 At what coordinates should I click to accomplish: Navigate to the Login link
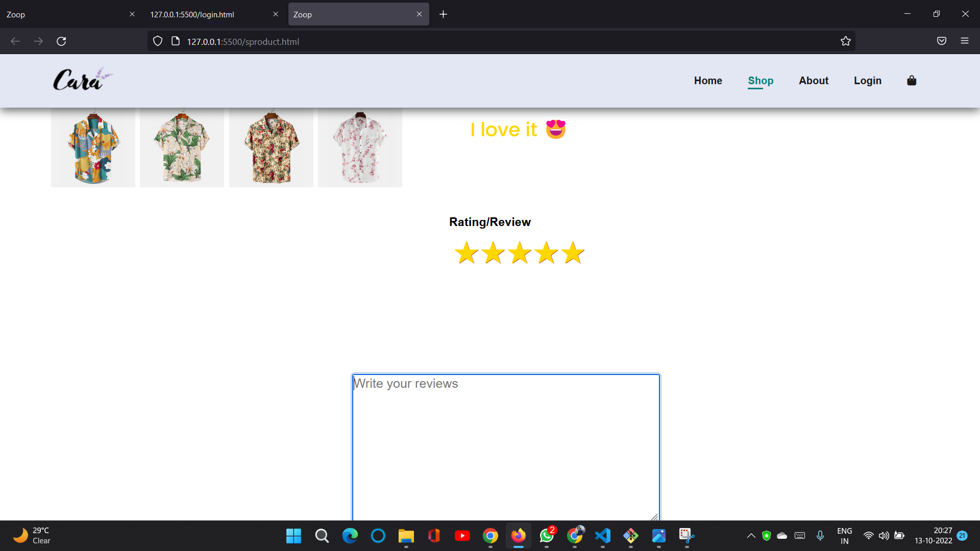click(867, 81)
